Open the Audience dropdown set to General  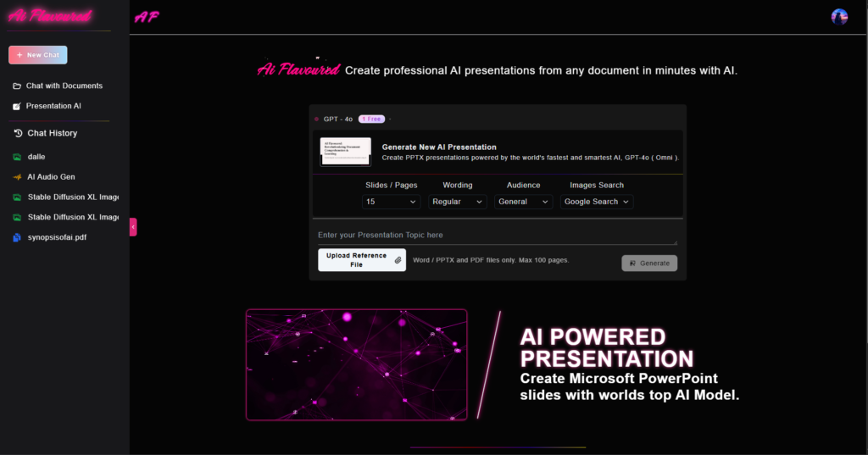[523, 202]
